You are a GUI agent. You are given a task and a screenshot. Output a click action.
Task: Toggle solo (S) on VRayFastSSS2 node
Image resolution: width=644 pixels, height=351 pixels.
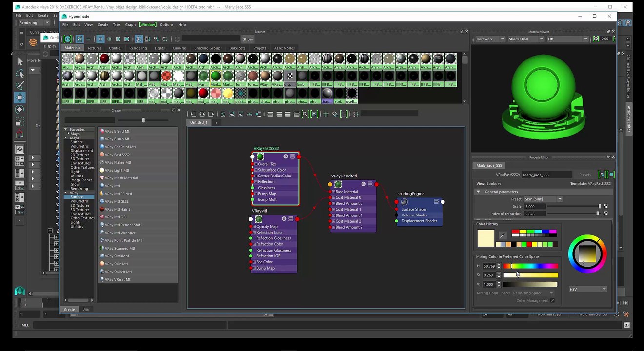[x=285, y=156]
